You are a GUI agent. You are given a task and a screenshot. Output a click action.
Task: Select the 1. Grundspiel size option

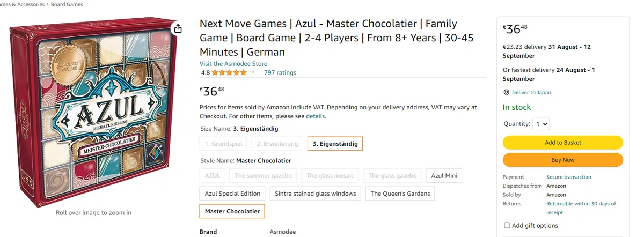pos(224,144)
